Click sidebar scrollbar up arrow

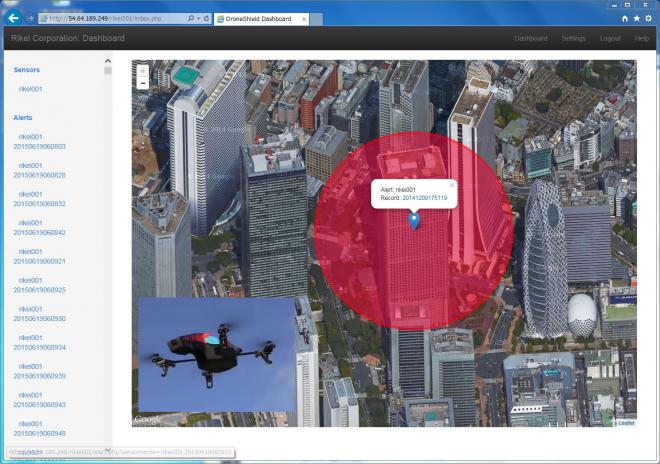click(x=108, y=61)
